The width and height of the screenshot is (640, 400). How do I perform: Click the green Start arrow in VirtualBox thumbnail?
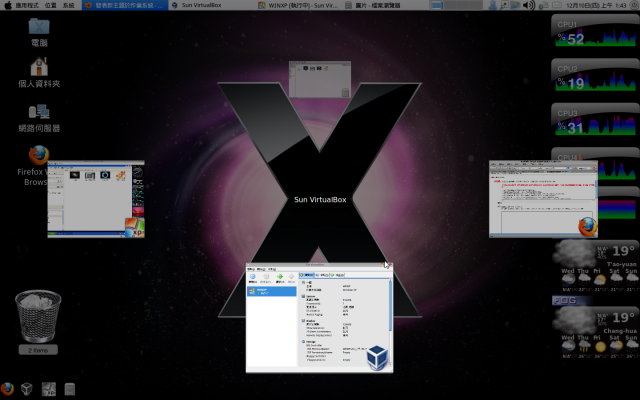[280, 278]
